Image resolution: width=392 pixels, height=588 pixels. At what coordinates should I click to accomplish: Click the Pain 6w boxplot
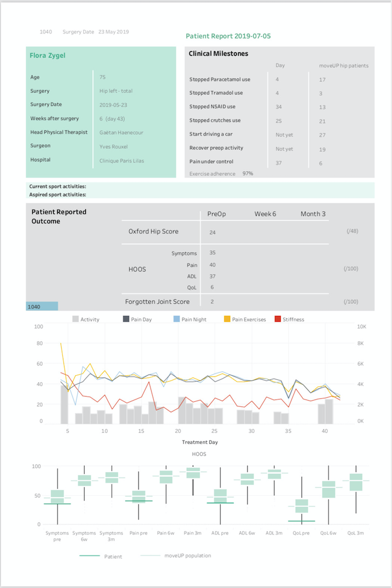tap(166, 477)
